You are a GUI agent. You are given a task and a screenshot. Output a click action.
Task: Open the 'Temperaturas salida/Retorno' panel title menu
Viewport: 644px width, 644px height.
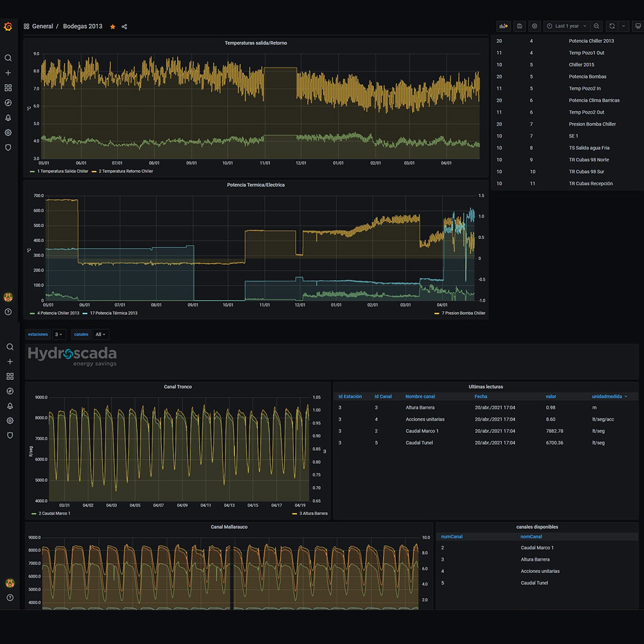click(x=255, y=43)
